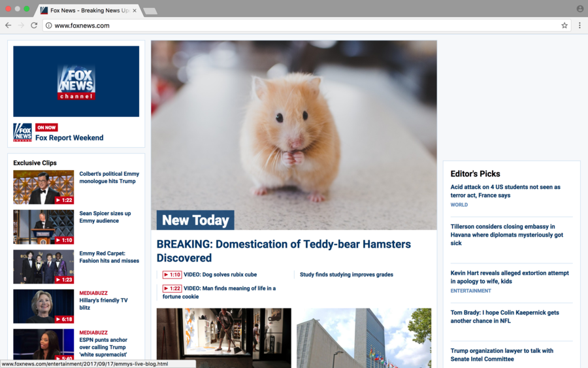Open 'ESPN punts anchor over calling Trump' link
588x368 pixels.
(103, 347)
